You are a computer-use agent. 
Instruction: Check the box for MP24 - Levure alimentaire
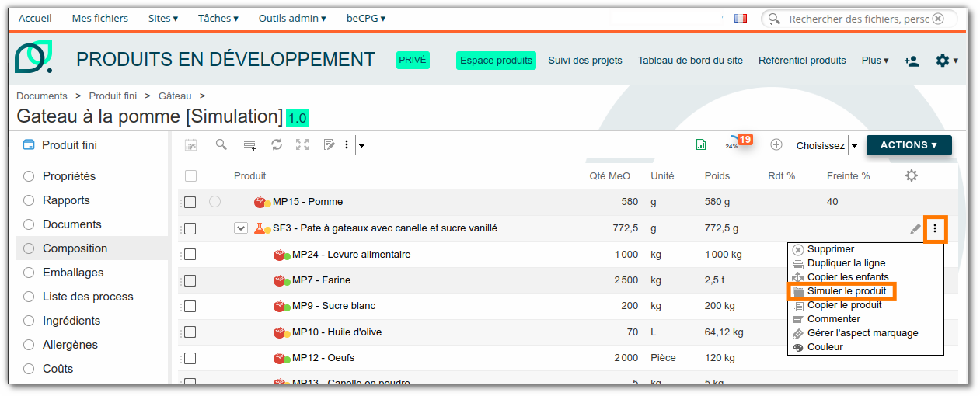click(190, 255)
